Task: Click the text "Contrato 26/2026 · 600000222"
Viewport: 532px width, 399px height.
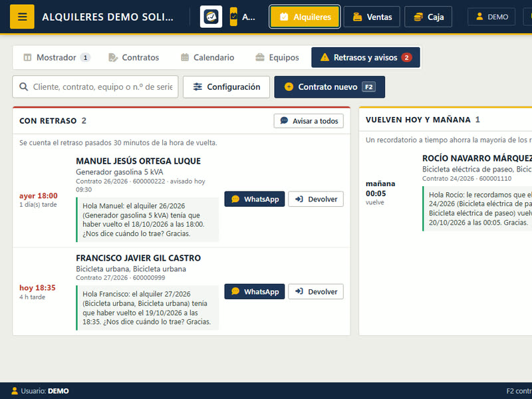Action: (120, 182)
